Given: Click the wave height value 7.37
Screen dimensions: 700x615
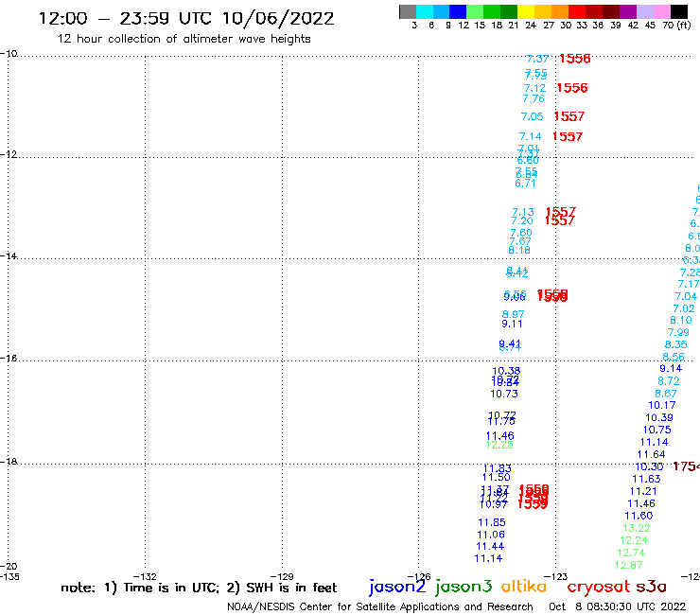Looking at the screenshot, I should pos(537,59).
